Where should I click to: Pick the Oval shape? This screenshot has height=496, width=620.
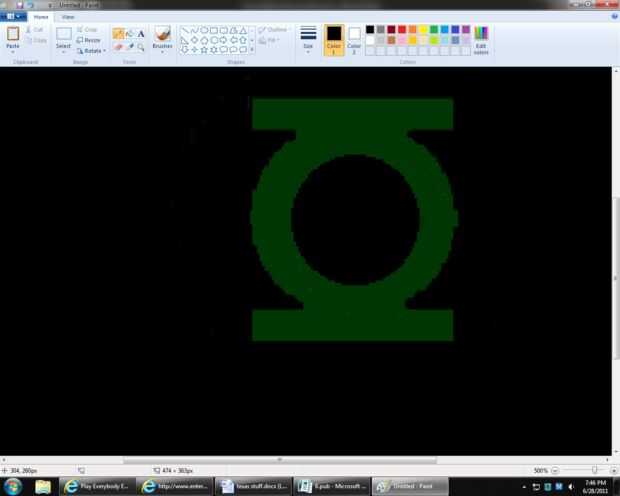click(x=204, y=30)
